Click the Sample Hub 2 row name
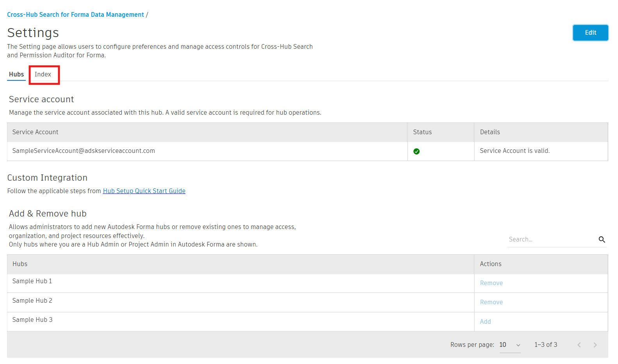Screen dimensions: 618x364 (x=32, y=301)
